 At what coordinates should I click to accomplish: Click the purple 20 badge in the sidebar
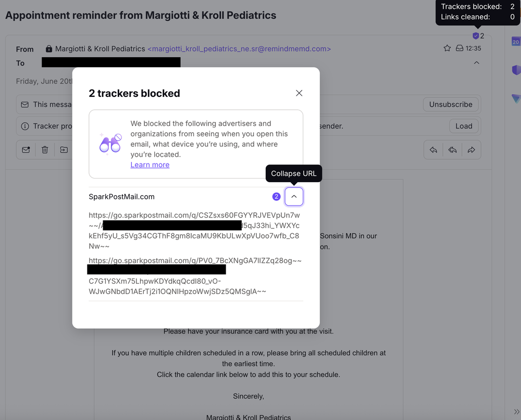pos(515,41)
